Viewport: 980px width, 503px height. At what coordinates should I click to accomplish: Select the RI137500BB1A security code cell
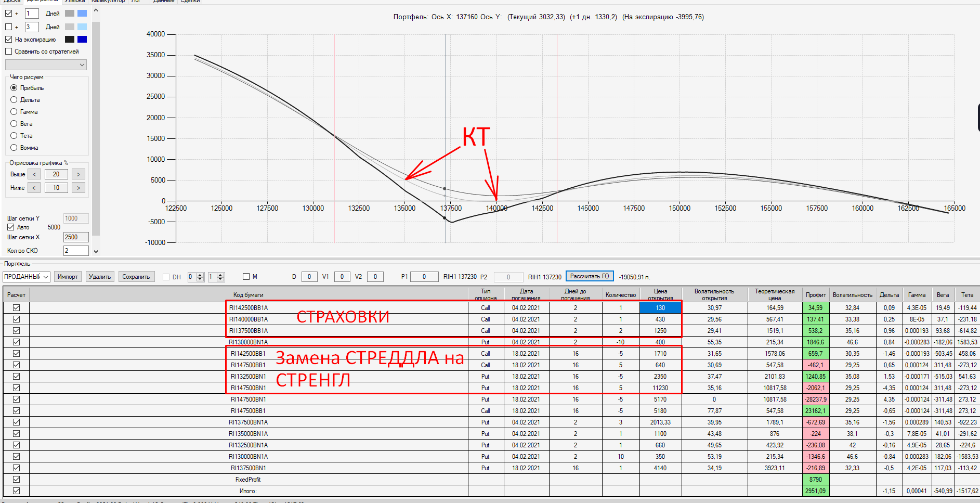coord(249,331)
